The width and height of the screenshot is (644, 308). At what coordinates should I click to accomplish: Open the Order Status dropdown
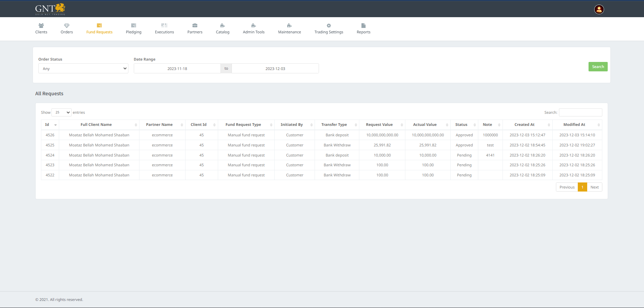click(83, 69)
